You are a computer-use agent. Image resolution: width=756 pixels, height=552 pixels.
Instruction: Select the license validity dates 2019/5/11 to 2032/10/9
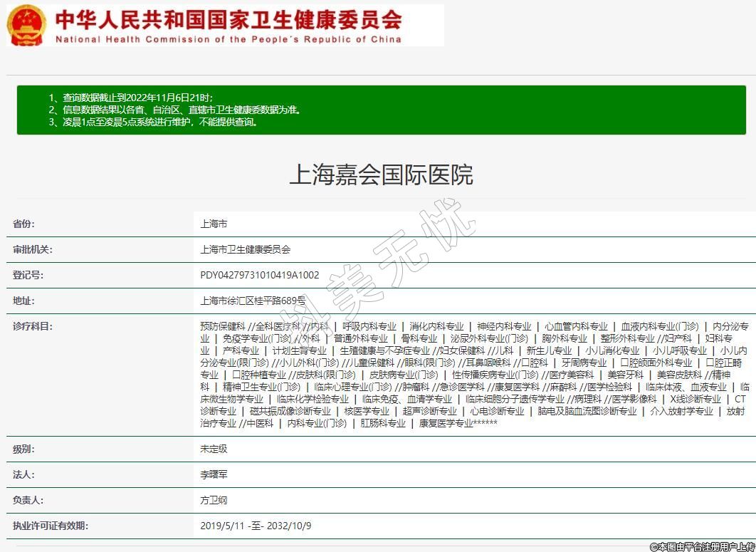pos(256,526)
